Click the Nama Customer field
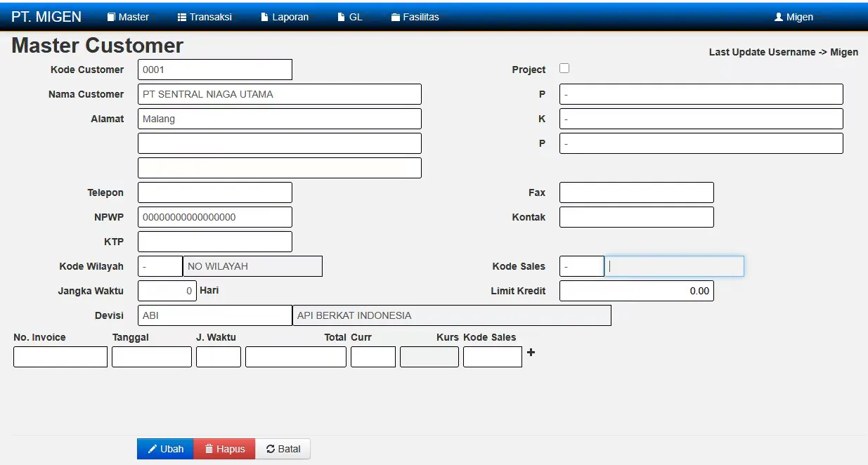Screen dimensions: 868x465 pos(280,94)
